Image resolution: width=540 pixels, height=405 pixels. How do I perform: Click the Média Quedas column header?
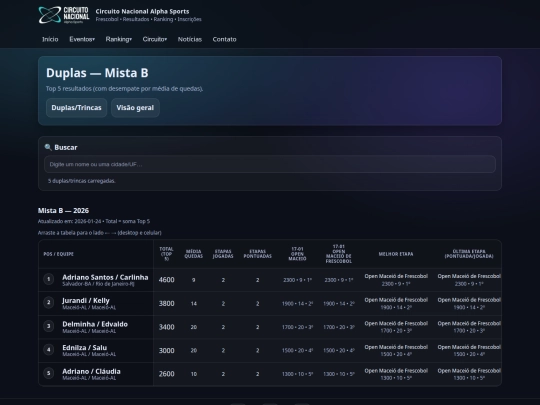[x=194, y=254]
